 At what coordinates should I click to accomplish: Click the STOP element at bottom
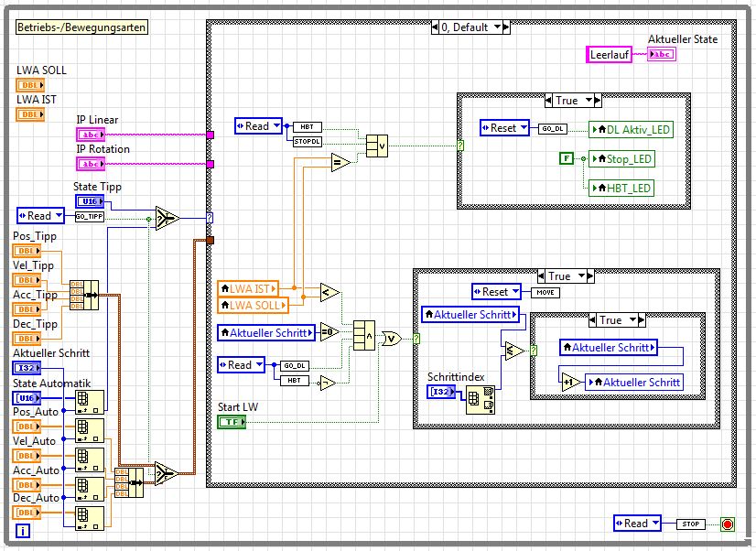(691, 524)
